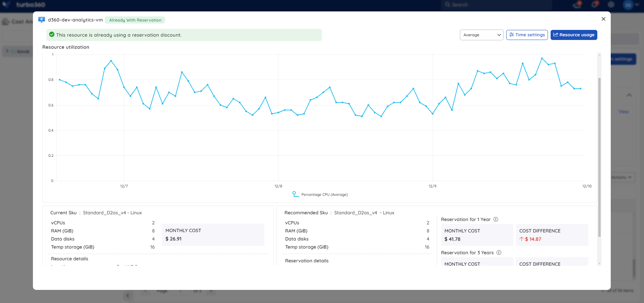Screen dimensions: 644x303
Task: Click the Resource details heading
Action: [x=70, y=259]
